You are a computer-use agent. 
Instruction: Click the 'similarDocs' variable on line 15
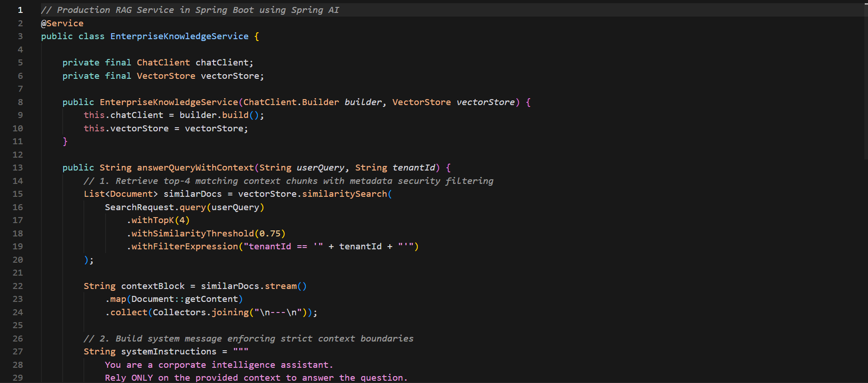coord(193,194)
